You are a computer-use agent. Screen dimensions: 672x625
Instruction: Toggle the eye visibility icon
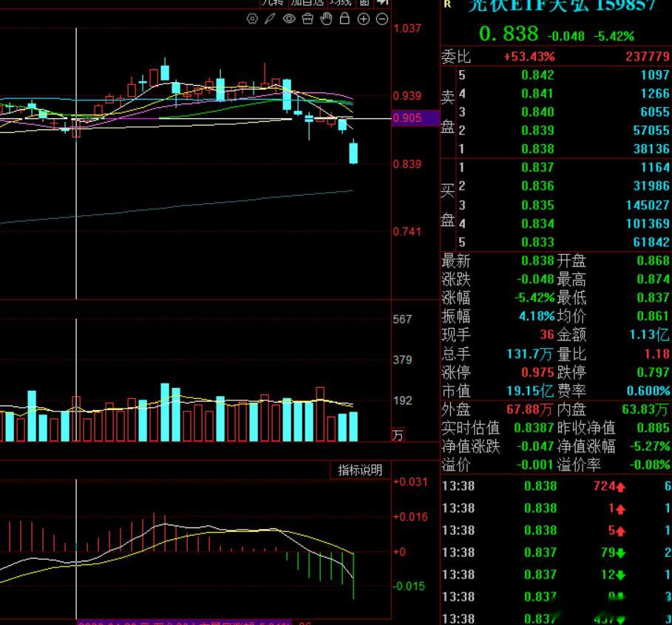pos(289,19)
